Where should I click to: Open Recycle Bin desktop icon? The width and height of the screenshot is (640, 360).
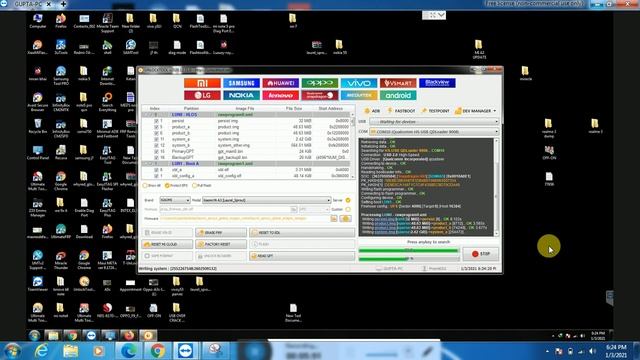[x=38, y=126]
